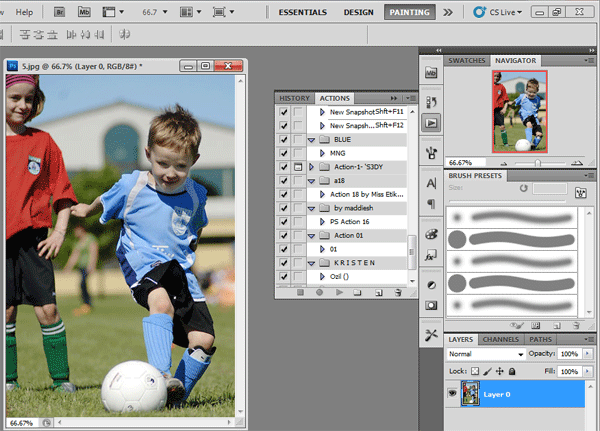Select the Design workspace button
The width and height of the screenshot is (600, 431).
click(358, 12)
